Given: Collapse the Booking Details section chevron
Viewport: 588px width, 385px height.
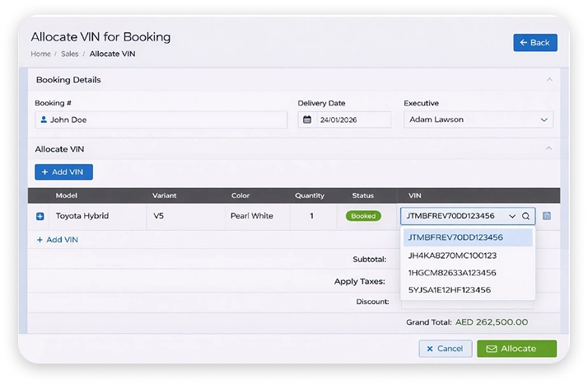Looking at the screenshot, I should (x=549, y=79).
